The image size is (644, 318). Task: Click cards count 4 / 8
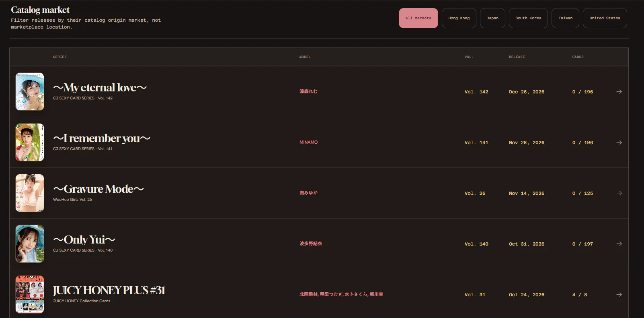click(580, 295)
